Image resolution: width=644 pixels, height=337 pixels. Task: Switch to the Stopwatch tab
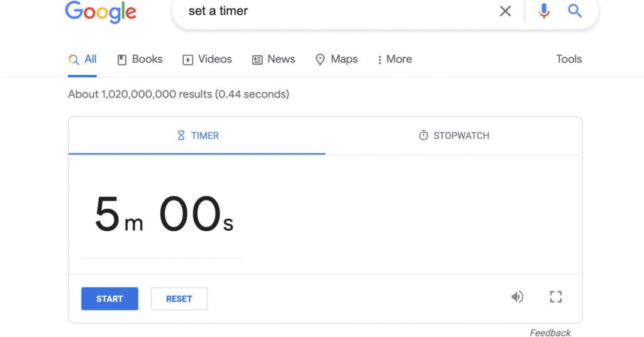coord(460,136)
